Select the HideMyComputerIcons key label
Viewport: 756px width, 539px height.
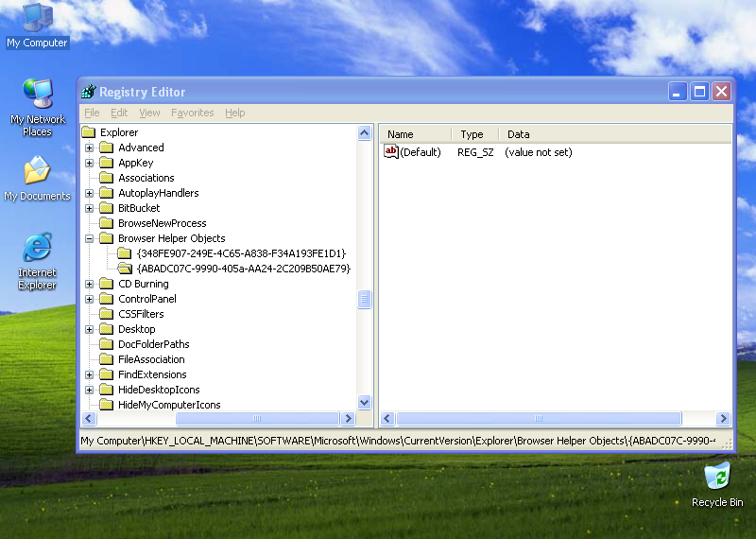click(169, 405)
